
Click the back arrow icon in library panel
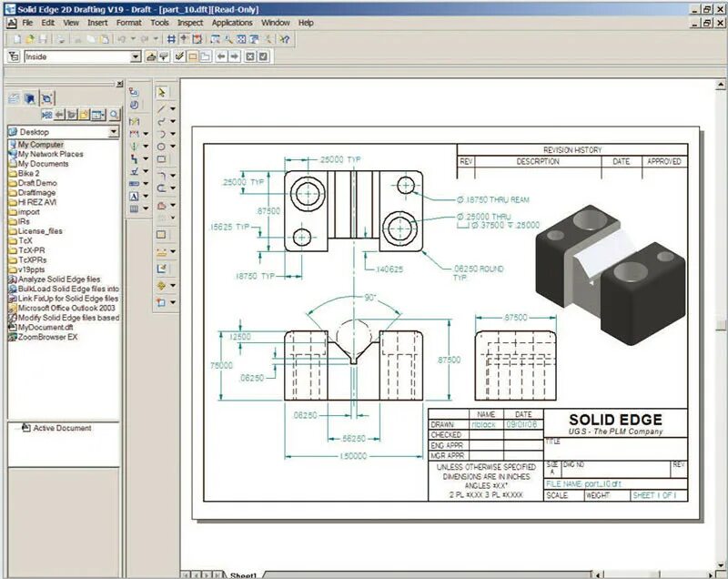tap(59, 114)
